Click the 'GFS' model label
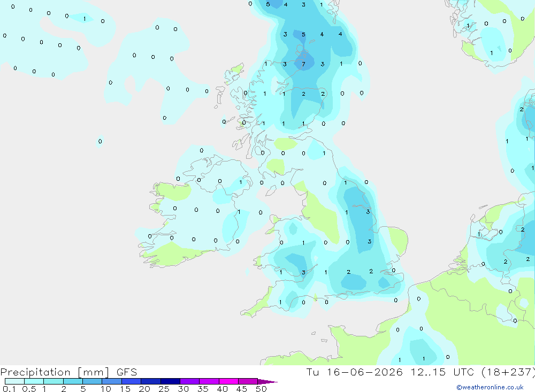Screen dimensions: 535x392 (x=127, y=372)
